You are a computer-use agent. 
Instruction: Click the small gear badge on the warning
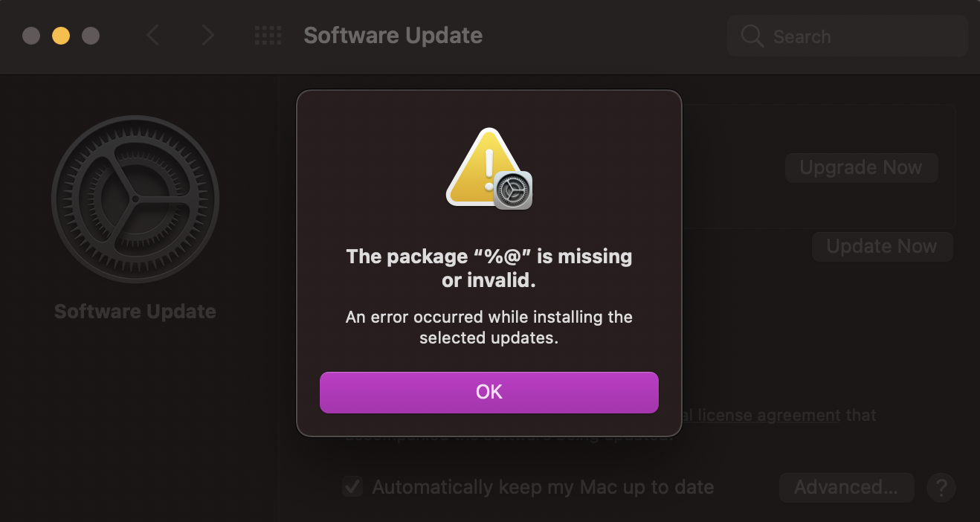513,190
